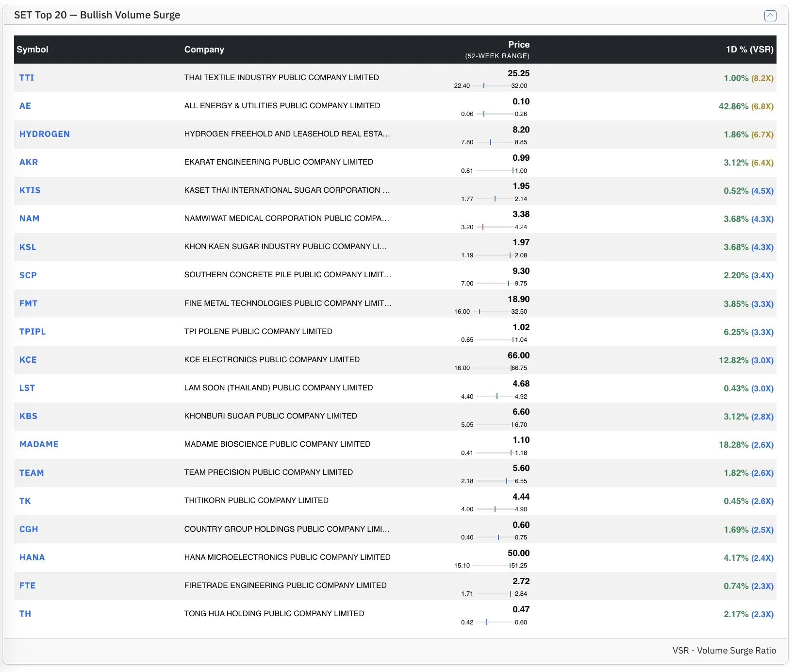Open the TPIPL symbol link

tap(33, 332)
